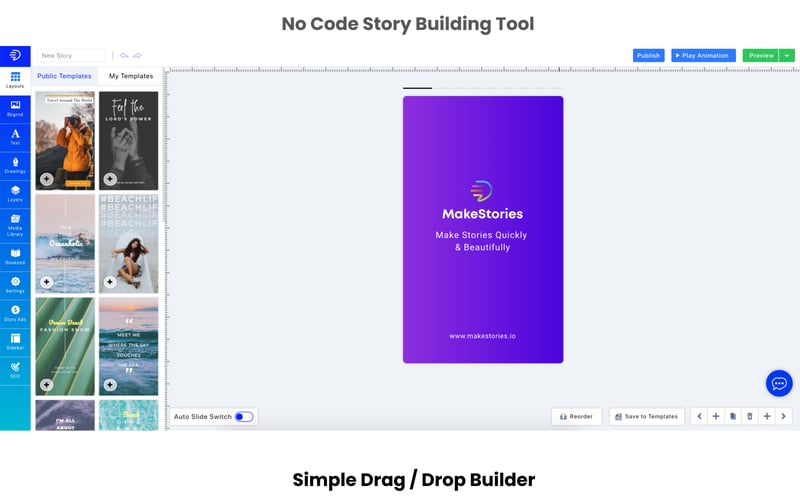Click the New Story title field

70,55
